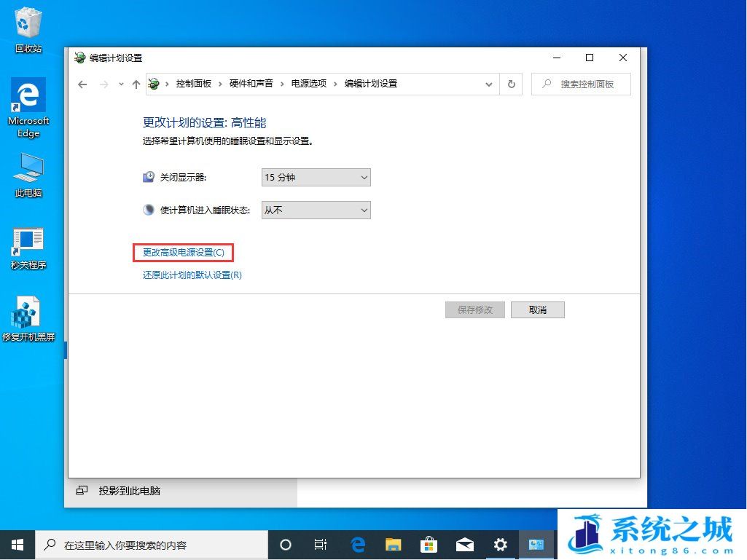Launch Microsoft Store from the taskbar
The height and width of the screenshot is (560, 747).
429,544
